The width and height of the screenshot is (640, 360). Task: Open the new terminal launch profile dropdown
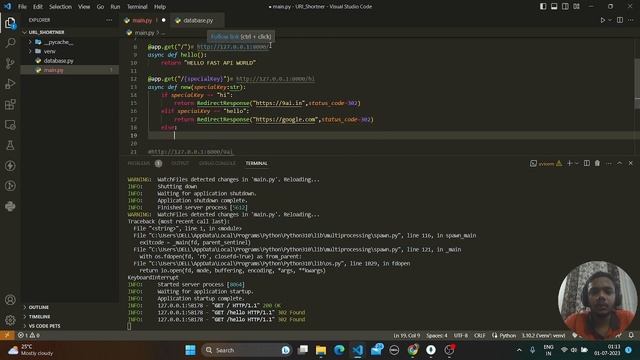pos(577,163)
